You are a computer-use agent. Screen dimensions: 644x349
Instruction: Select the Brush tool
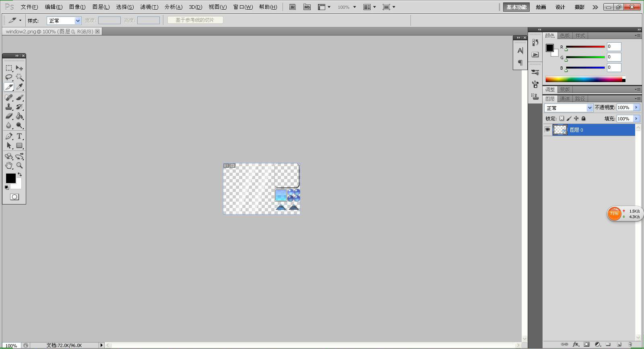[x=19, y=97]
